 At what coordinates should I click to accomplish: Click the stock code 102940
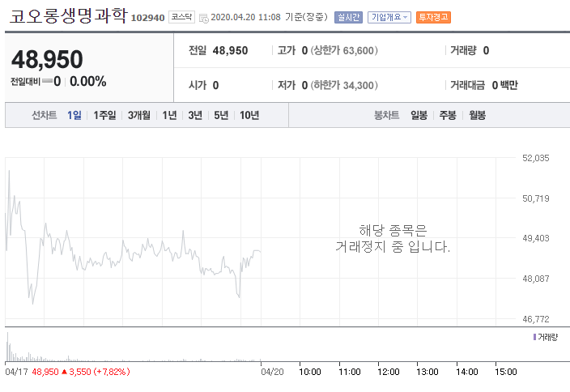tap(147, 18)
